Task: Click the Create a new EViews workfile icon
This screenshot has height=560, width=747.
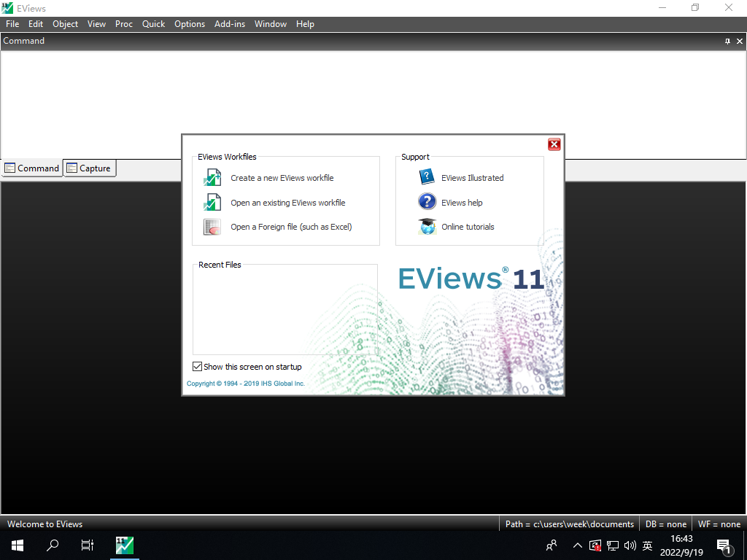Action: coord(212,178)
